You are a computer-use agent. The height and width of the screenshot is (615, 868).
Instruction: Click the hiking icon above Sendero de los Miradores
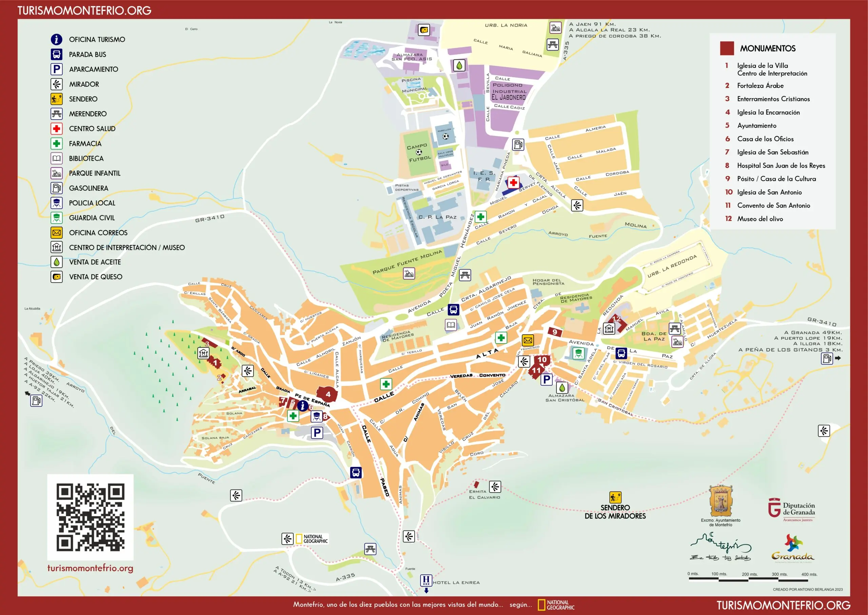coord(615,497)
